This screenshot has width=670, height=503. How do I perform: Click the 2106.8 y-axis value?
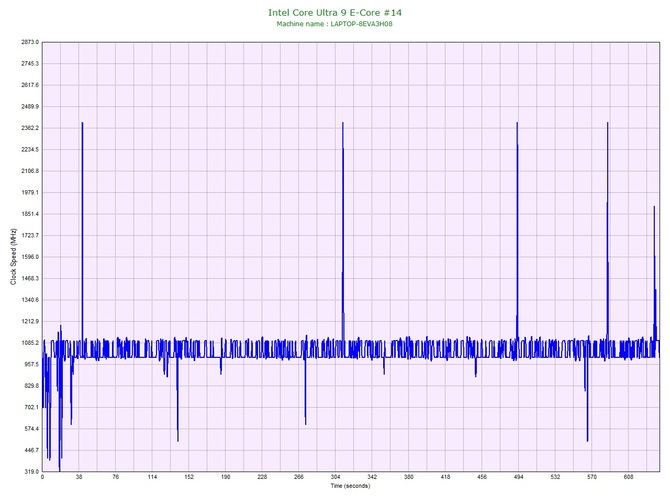click(x=30, y=171)
